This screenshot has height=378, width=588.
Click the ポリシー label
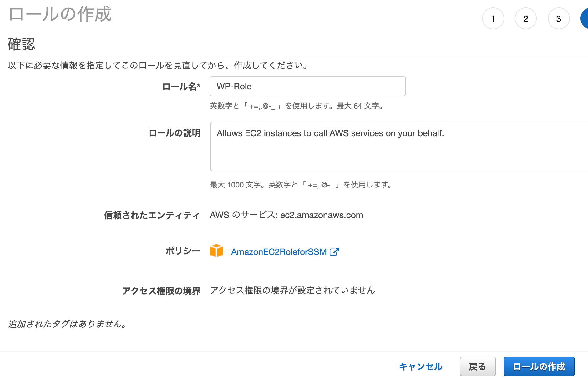click(x=183, y=251)
